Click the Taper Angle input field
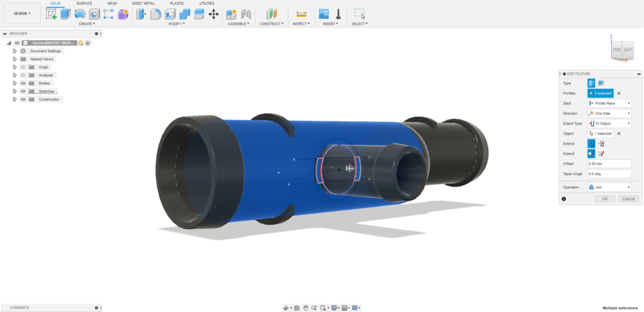 point(609,174)
